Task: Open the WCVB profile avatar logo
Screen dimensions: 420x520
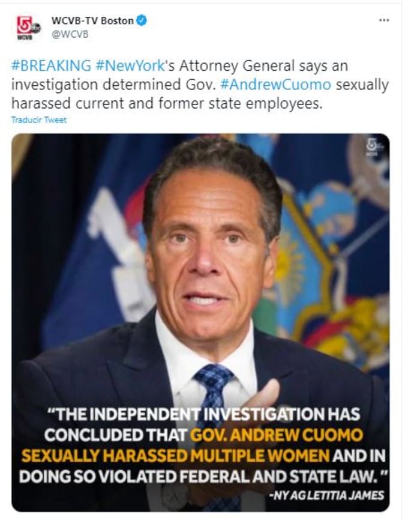Action: click(x=29, y=28)
